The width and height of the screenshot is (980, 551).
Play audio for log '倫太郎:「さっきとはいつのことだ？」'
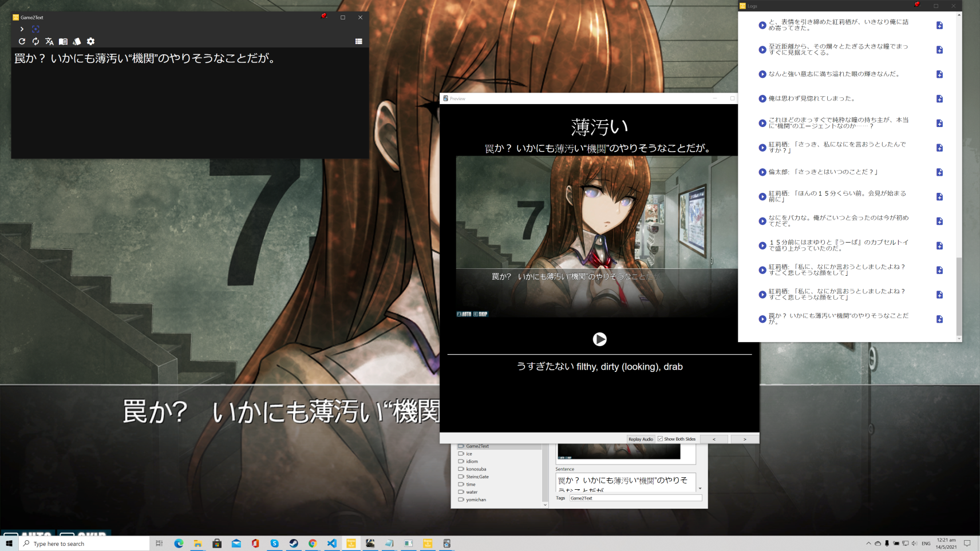tap(762, 172)
